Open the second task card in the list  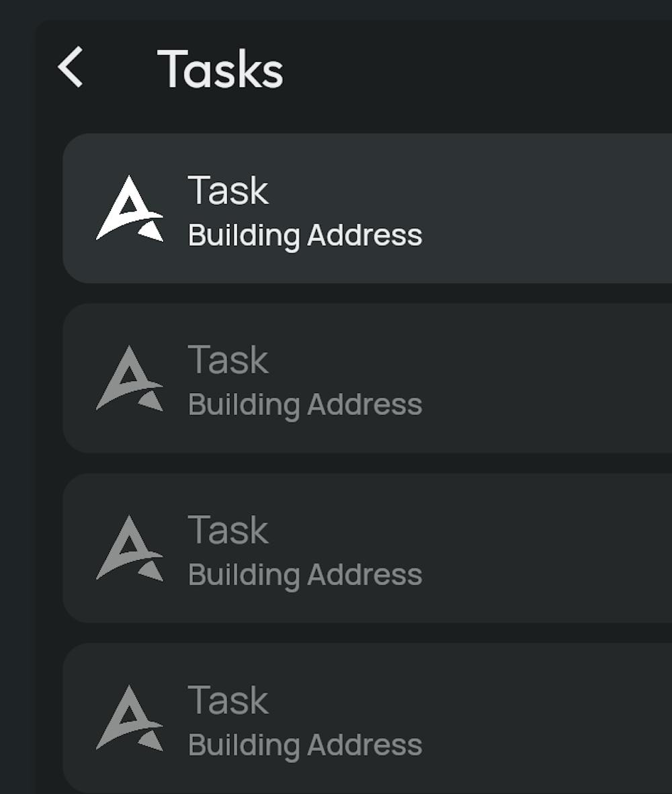click(538, 378)
